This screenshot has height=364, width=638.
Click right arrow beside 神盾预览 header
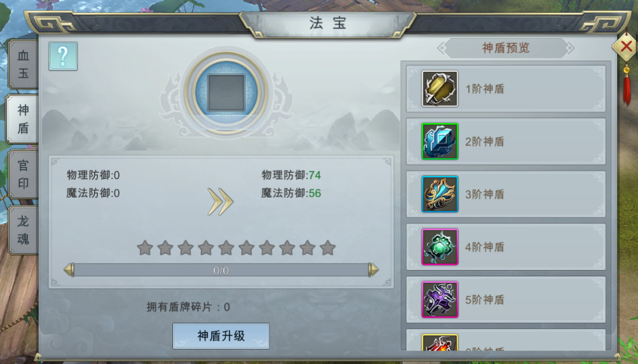pos(570,48)
